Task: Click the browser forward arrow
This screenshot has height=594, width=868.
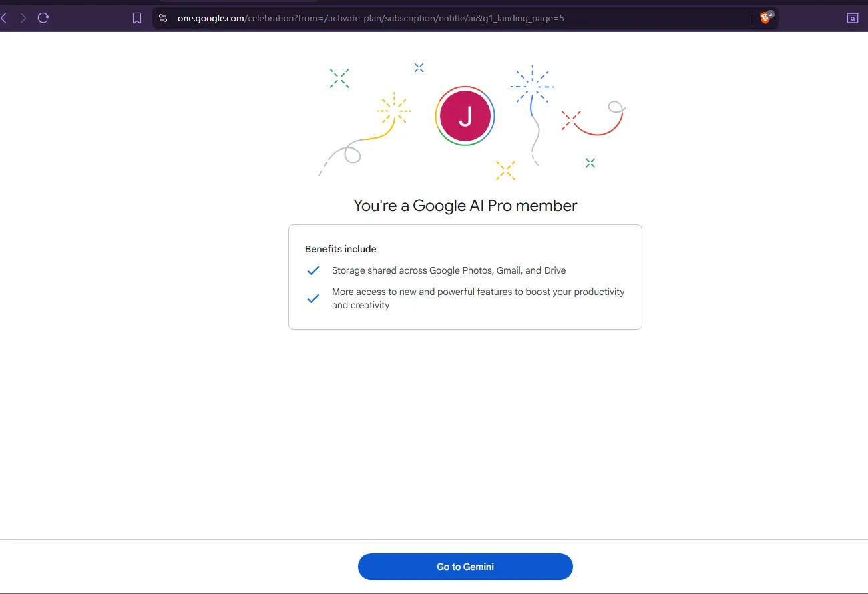Action: [x=23, y=18]
